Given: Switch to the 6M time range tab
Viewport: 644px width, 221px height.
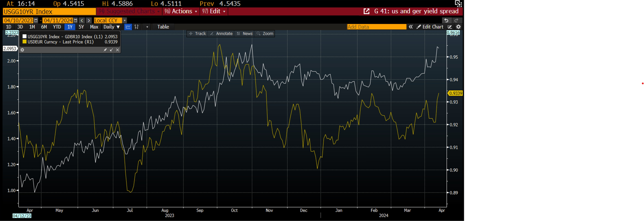Looking at the screenshot, I should pyautogui.click(x=44, y=27).
